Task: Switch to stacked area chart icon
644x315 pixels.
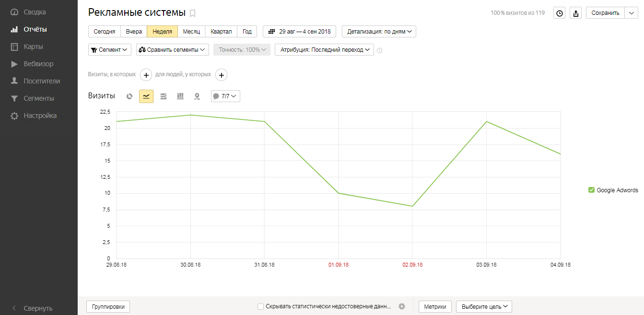Action: [x=164, y=96]
